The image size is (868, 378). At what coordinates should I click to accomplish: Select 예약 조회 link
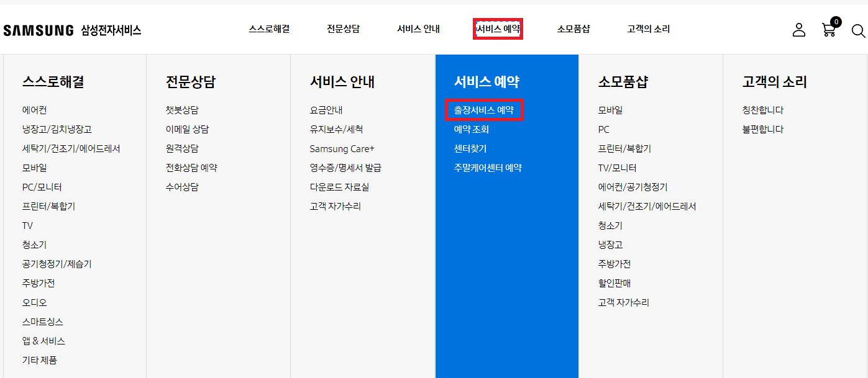(472, 130)
